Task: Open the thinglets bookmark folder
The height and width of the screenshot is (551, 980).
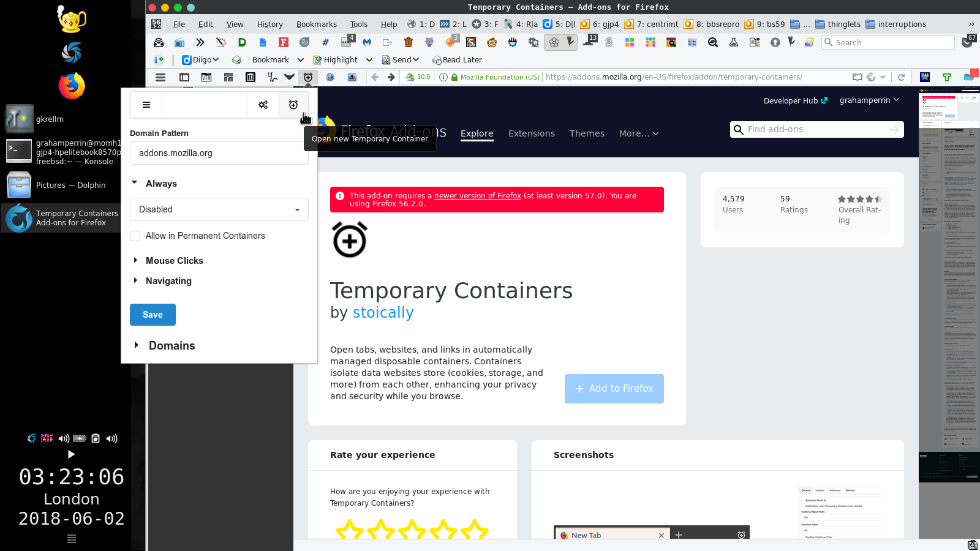Action: [837, 24]
